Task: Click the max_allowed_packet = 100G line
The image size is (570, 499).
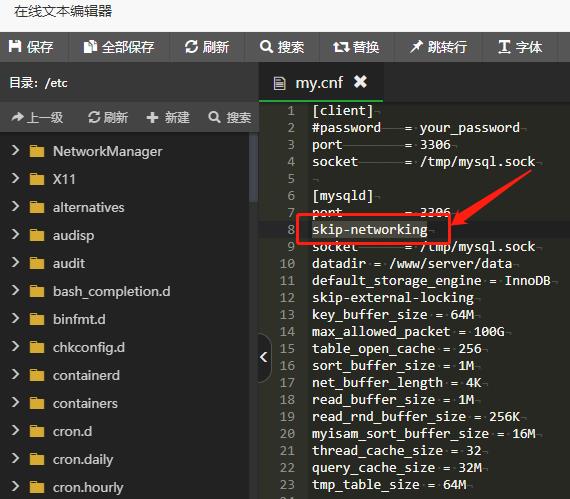Action: click(408, 331)
